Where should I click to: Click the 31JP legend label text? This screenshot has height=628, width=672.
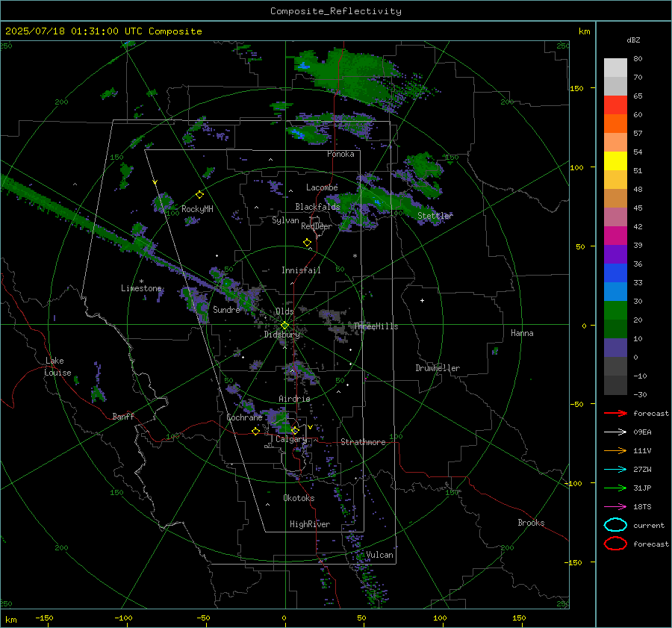pos(642,488)
